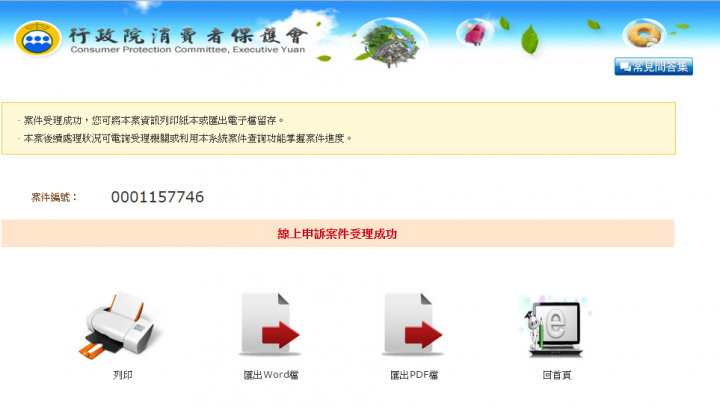The image size is (720, 407).
Task: Click the 行政院消費者保護會 title text
Action: coord(188,35)
